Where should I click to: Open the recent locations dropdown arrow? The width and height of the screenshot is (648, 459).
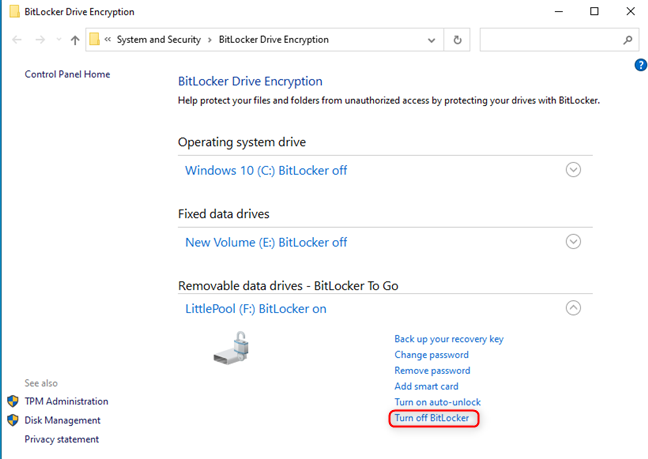(x=59, y=40)
